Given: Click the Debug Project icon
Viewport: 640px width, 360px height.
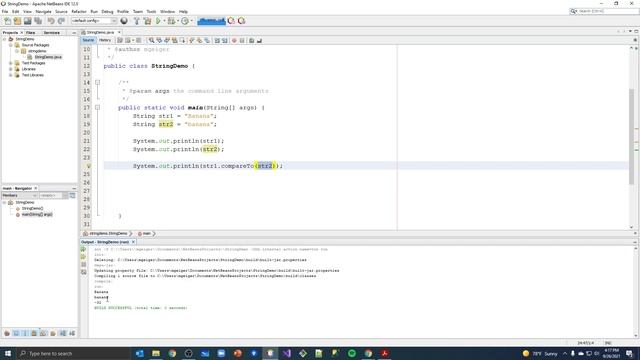Looking at the screenshot, I should [171, 21].
